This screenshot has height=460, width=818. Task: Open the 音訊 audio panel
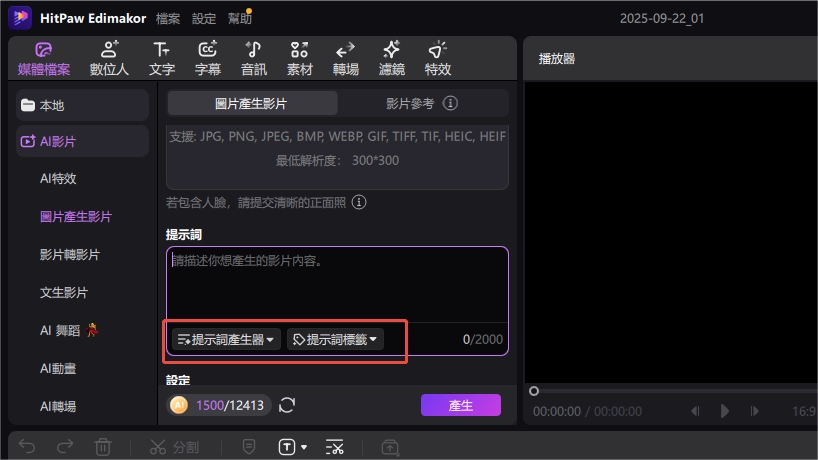pyautogui.click(x=254, y=59)
